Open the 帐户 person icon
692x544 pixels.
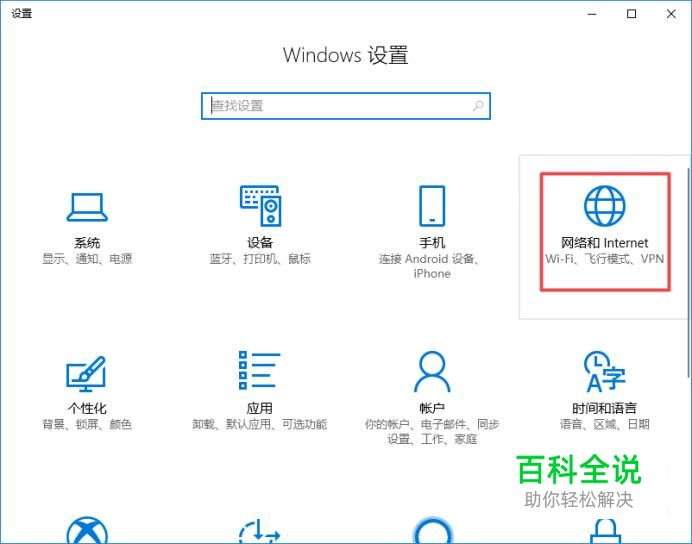coord(432,371)
